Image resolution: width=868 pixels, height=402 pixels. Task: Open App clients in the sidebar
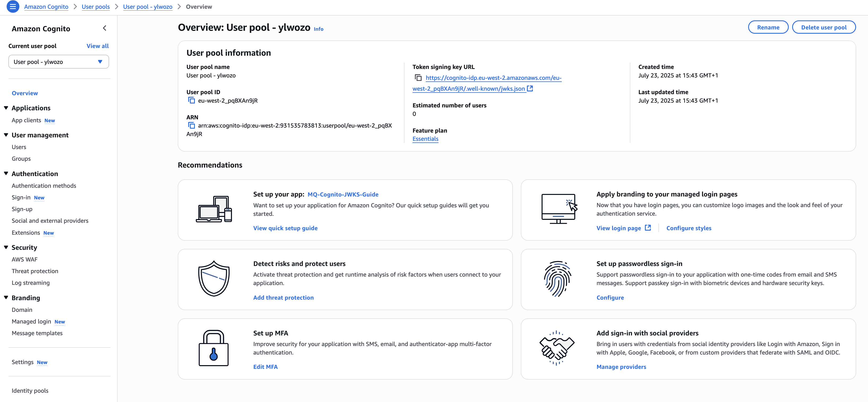coord(26,120)
